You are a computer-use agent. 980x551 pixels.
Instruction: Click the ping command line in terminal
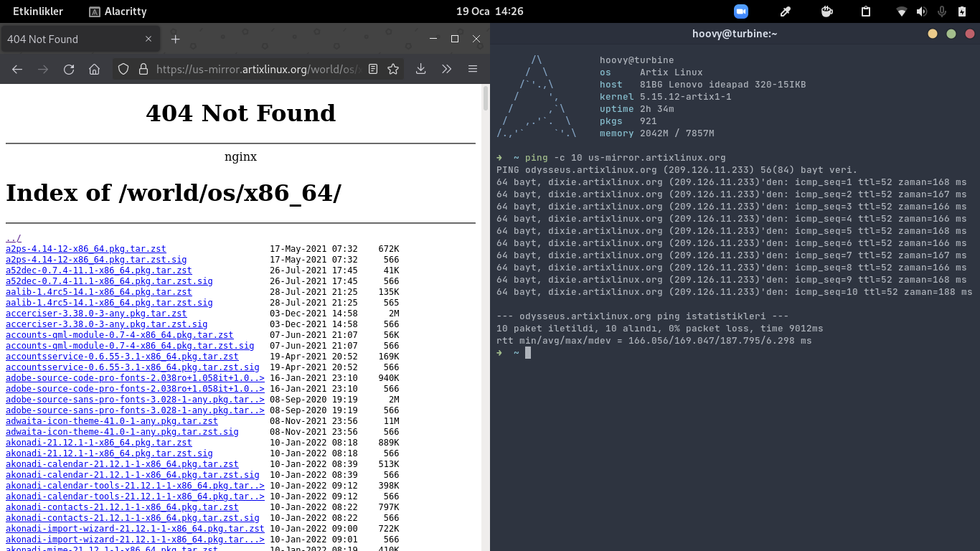[x=611, y=158]
